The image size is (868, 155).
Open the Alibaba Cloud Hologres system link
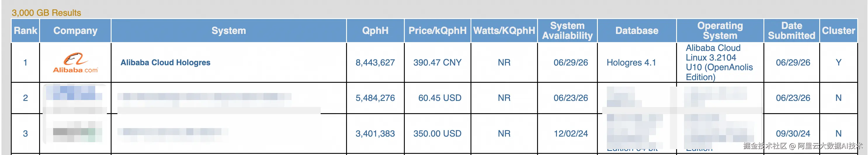pos(165,63)
